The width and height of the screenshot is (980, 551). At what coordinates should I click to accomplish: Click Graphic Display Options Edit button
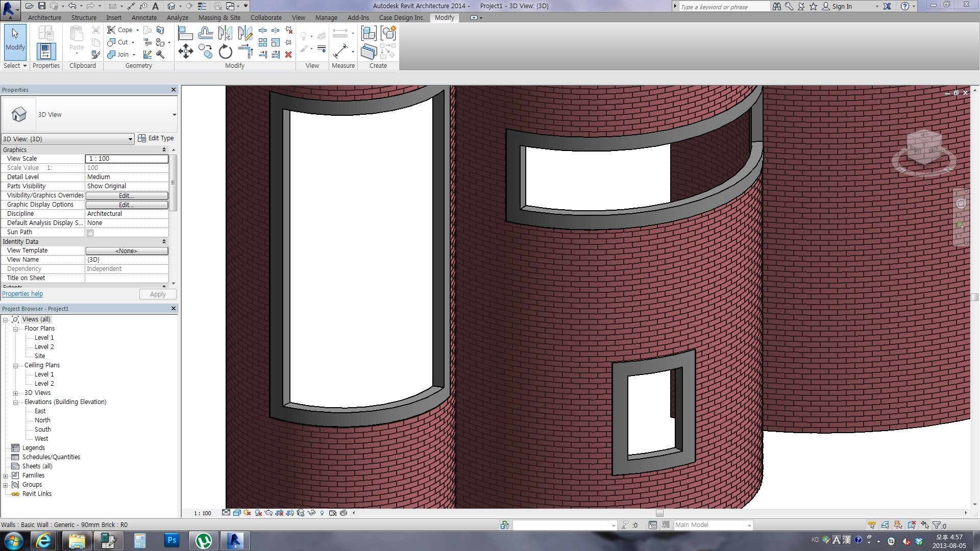[x=127, y=205]
